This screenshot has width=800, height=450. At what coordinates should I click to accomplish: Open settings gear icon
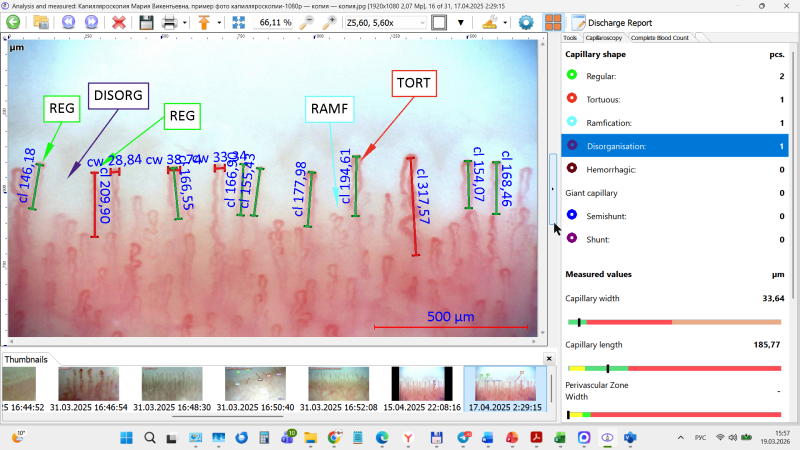[526, 22]
